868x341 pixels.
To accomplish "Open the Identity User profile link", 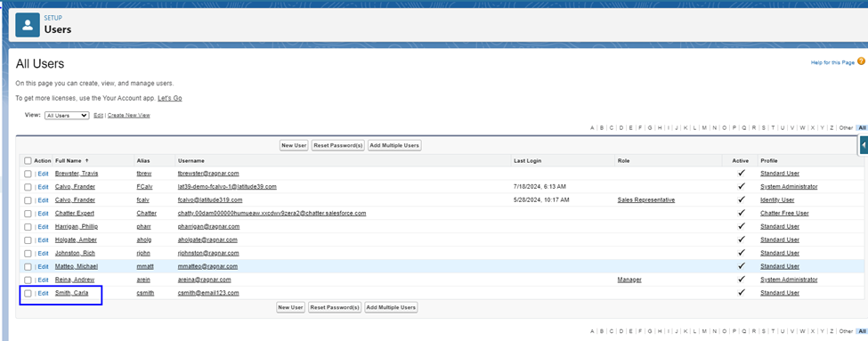I will 777,199.
